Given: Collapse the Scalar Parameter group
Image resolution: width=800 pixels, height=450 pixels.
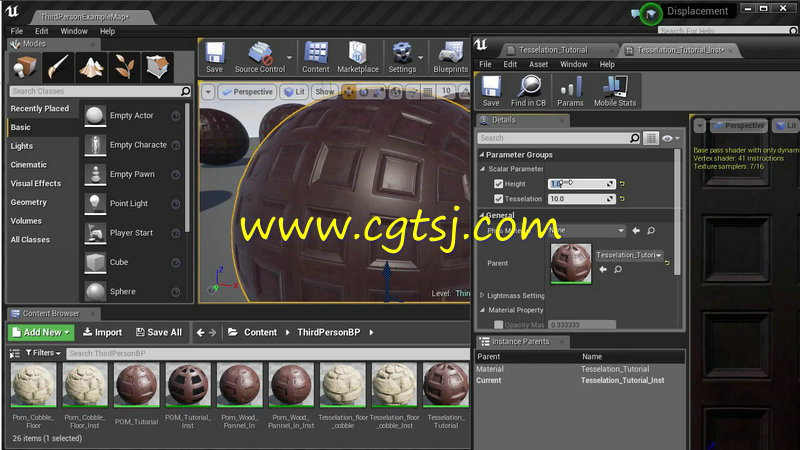Looking at the screenshot, I should click(x=482, y=169).
